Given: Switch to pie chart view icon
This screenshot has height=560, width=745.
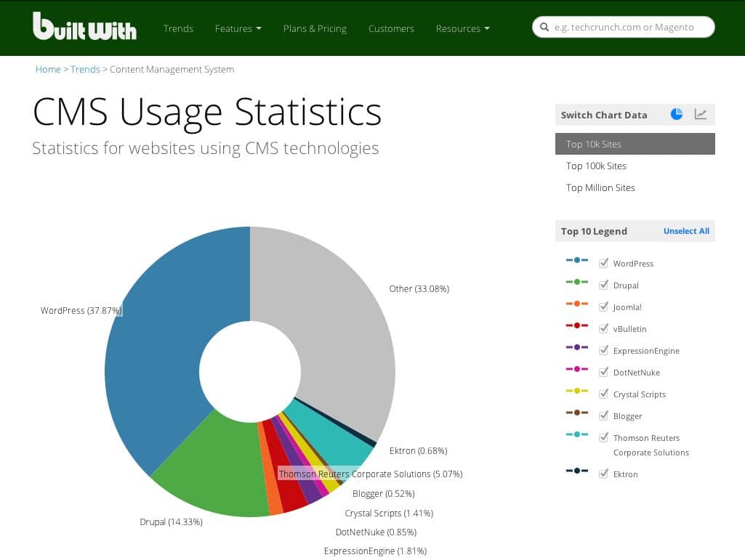Looking at the screenshot, I should 677,114.
